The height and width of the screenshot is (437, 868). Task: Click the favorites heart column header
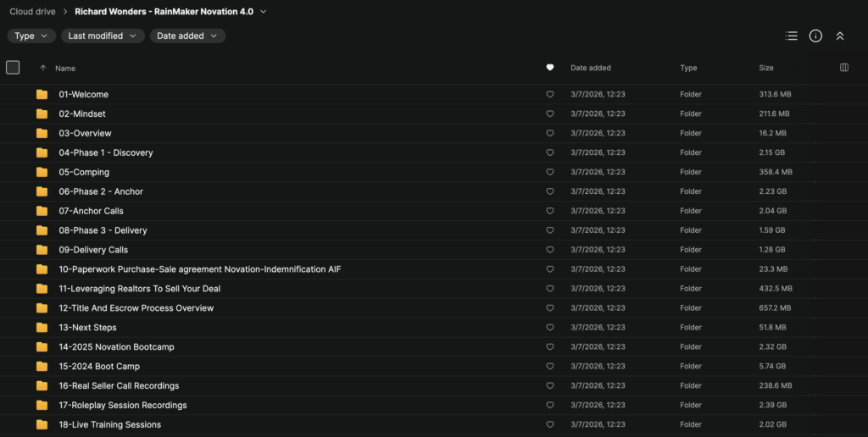(549, 68)
